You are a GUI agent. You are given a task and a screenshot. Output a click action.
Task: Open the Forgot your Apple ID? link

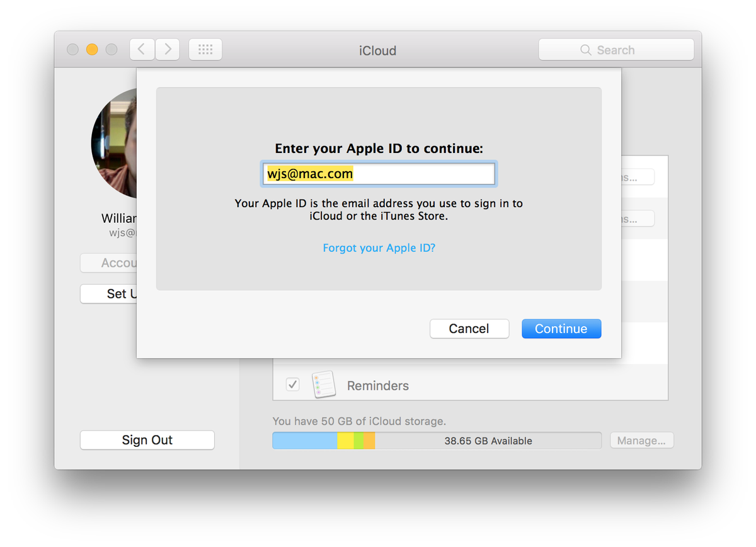point(379,248)
